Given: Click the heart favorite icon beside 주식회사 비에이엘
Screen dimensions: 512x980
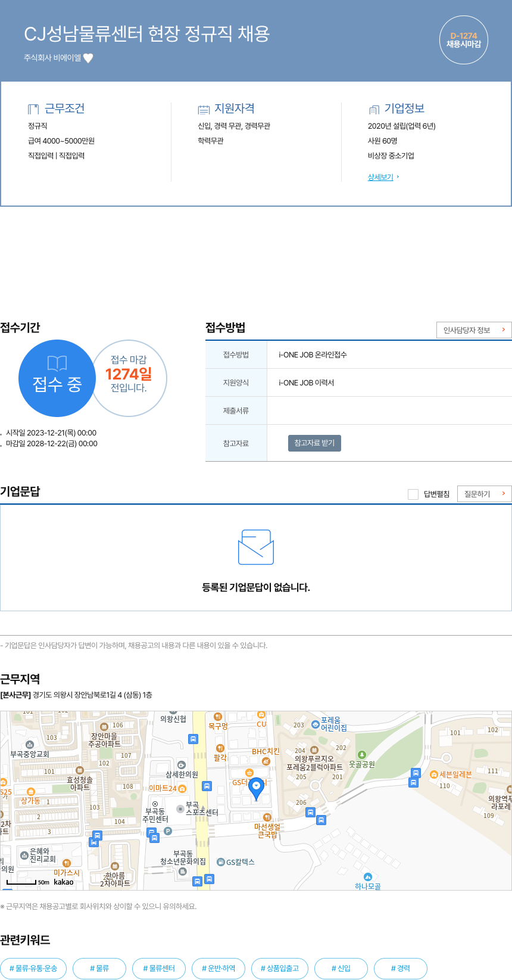Looking at the screenshot, I should (x=88, y=58).
